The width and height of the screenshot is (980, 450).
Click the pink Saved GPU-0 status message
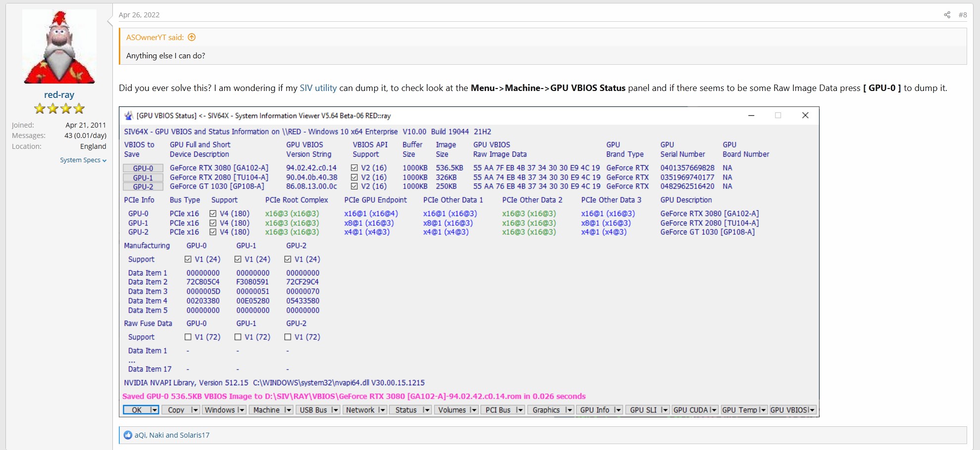click(354, 397)
